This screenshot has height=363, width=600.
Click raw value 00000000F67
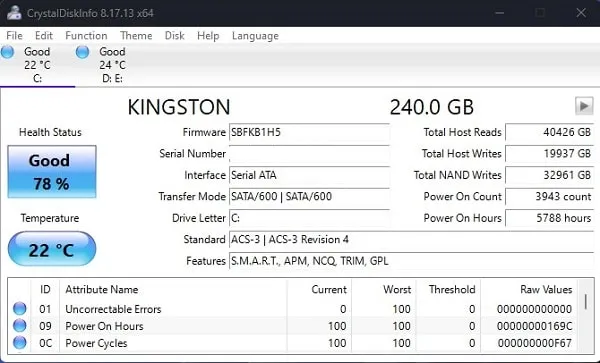[x=535, y=343]
